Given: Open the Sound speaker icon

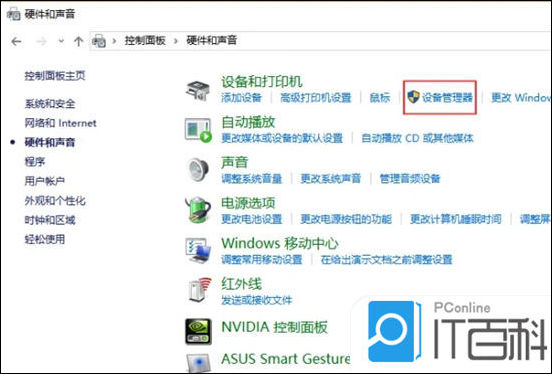Looking at the screenshot, I should (x=197, y=170).
